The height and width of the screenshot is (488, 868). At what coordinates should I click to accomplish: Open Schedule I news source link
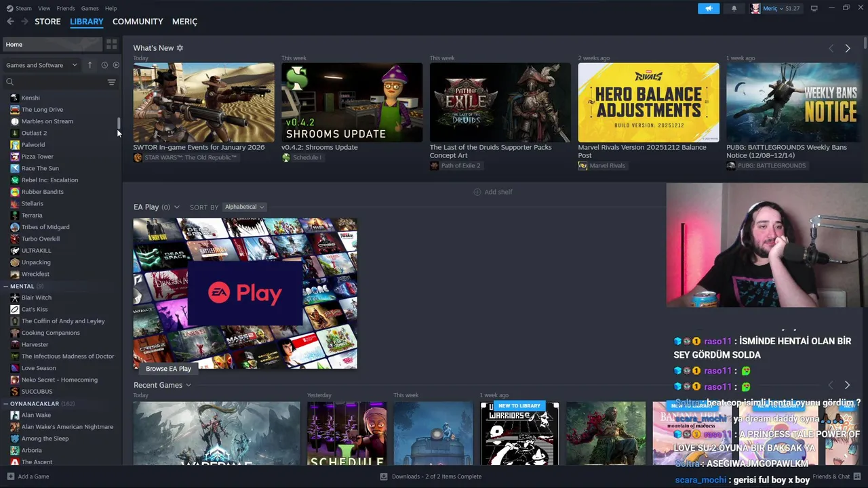tap(302, 157)
